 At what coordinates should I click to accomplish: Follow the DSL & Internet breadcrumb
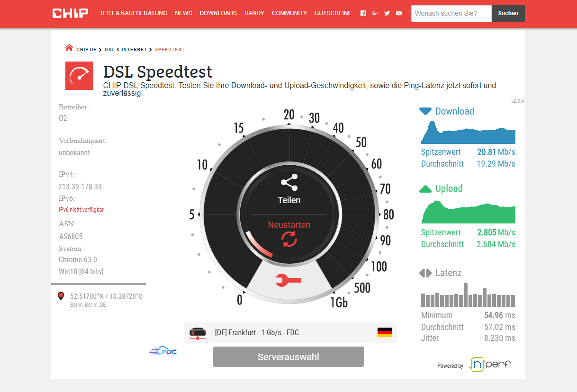[x=126, y=49]
